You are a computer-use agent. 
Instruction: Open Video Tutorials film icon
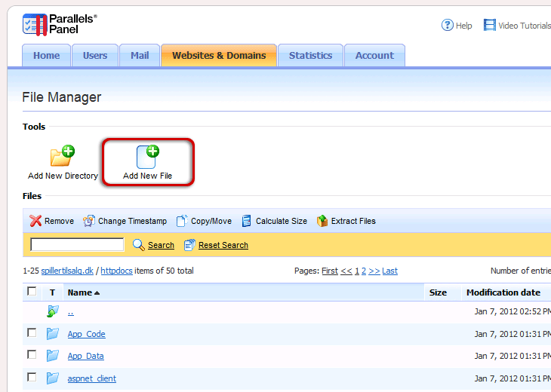pos(490,26)
